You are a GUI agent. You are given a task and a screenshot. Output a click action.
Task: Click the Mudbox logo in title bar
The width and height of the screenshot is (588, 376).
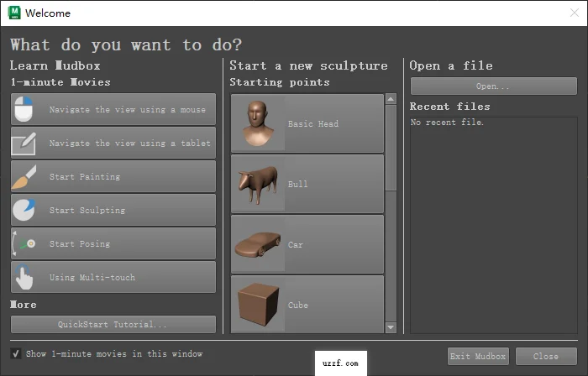(14, 13)
